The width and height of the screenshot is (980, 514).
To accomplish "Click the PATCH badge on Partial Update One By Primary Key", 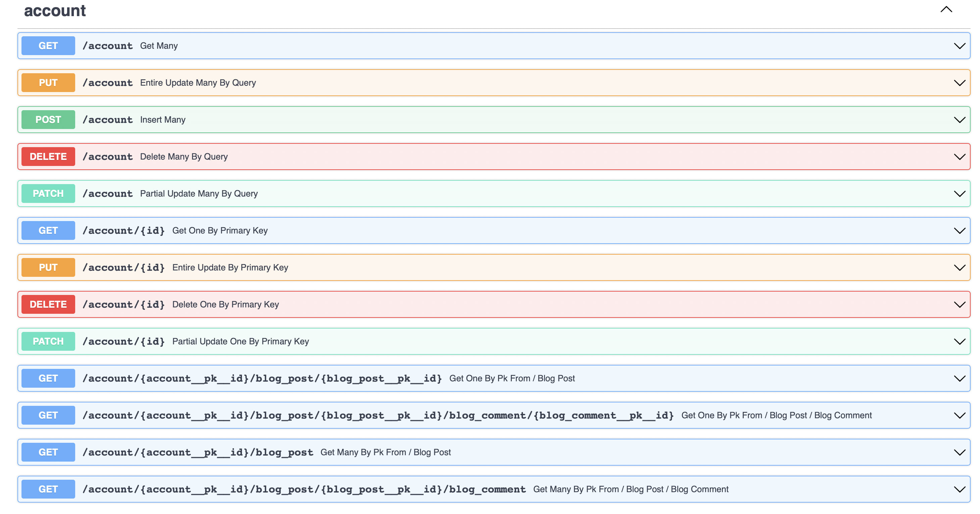I will coord(48,341).
